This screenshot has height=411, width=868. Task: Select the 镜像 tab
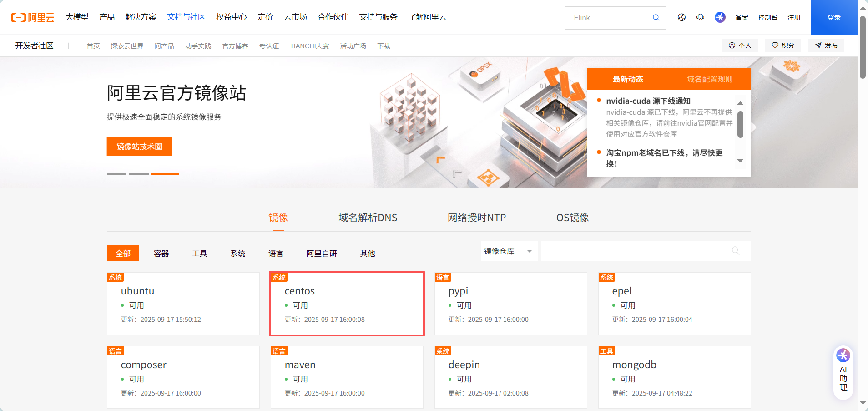pyautogui.click(x=278, y=218)
